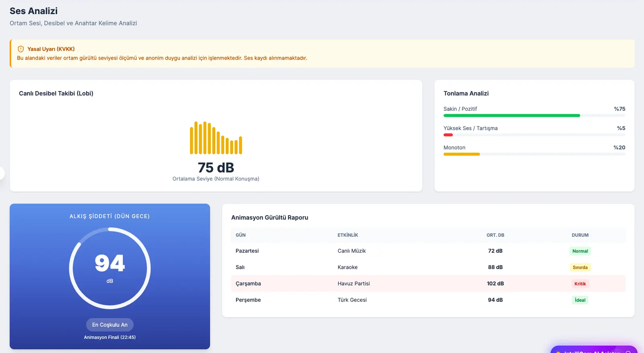Select the Ses Analizi page heading
Image resolution: width=644 pixels, height=353 pixels.
(34, 11)
